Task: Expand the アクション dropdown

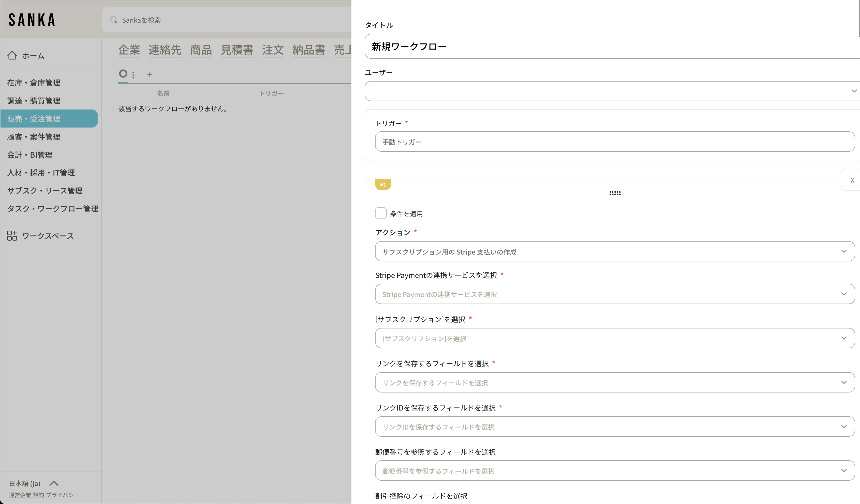Action: tap(614, 251)
